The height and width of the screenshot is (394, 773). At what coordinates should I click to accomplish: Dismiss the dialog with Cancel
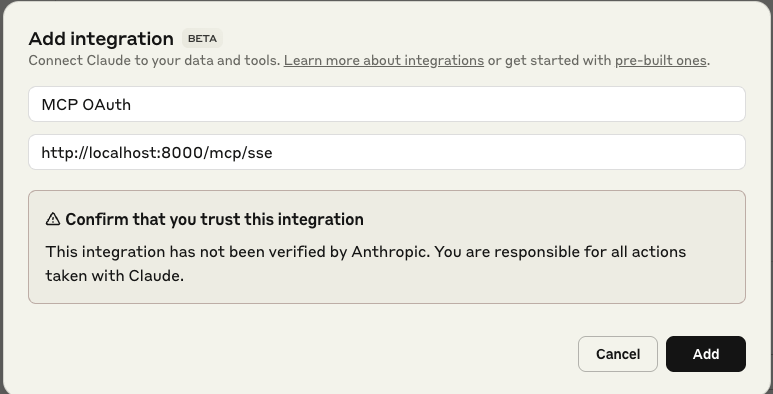(x=618, y=354)
